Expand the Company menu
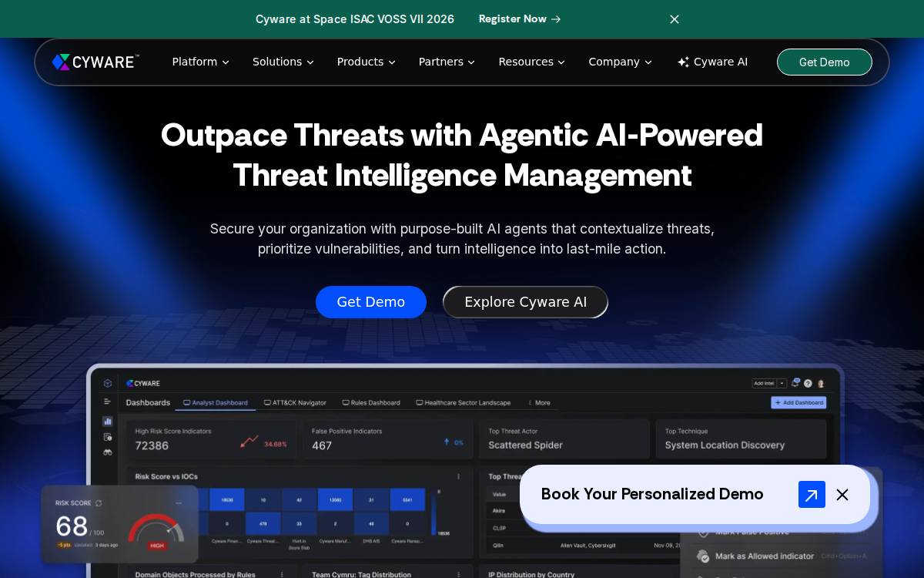This screenshot has height=578, width=924. click(x=620, y=62)
